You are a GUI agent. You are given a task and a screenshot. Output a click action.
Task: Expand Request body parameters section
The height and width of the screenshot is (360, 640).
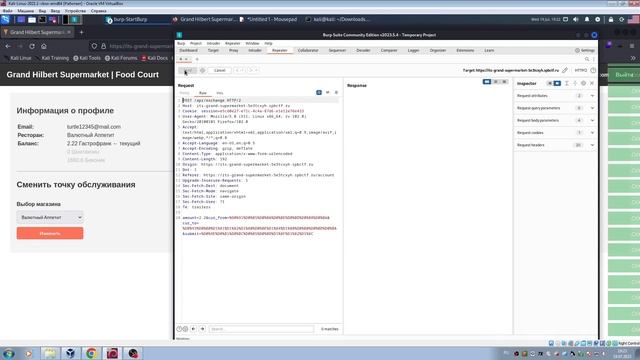pyautogui.click(x=555, y=120)
